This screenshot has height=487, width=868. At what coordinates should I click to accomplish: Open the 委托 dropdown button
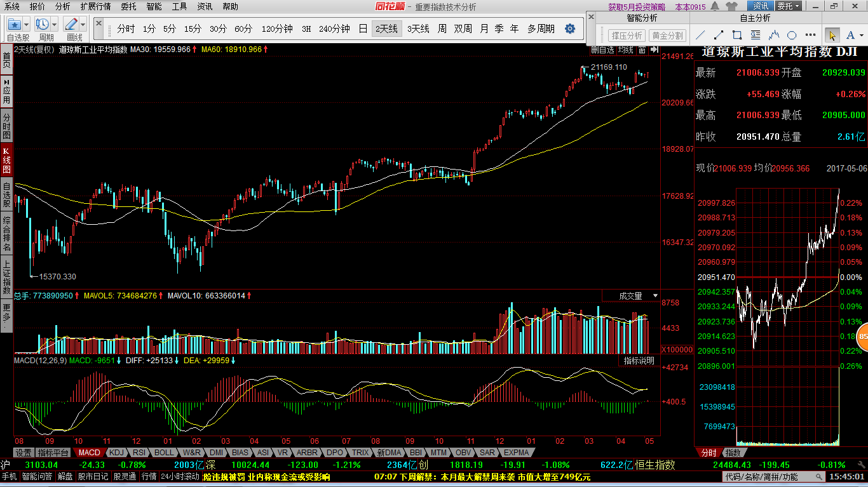click(x=789, y=6)
